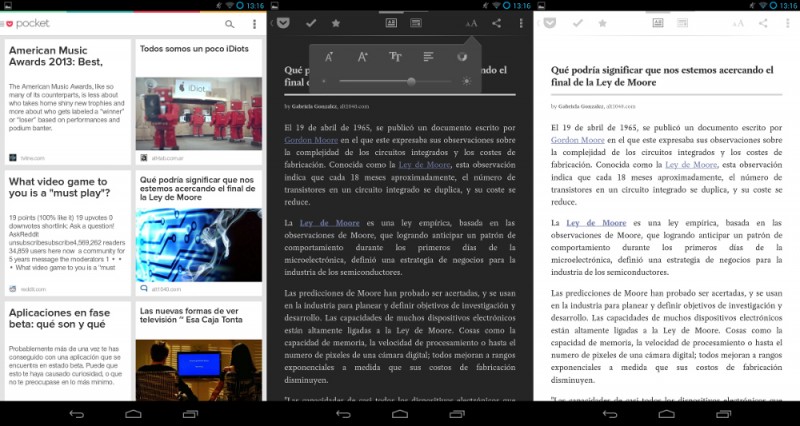Archive article with checkmark in light reader
800x426 pixels.
tap(578, 23)
